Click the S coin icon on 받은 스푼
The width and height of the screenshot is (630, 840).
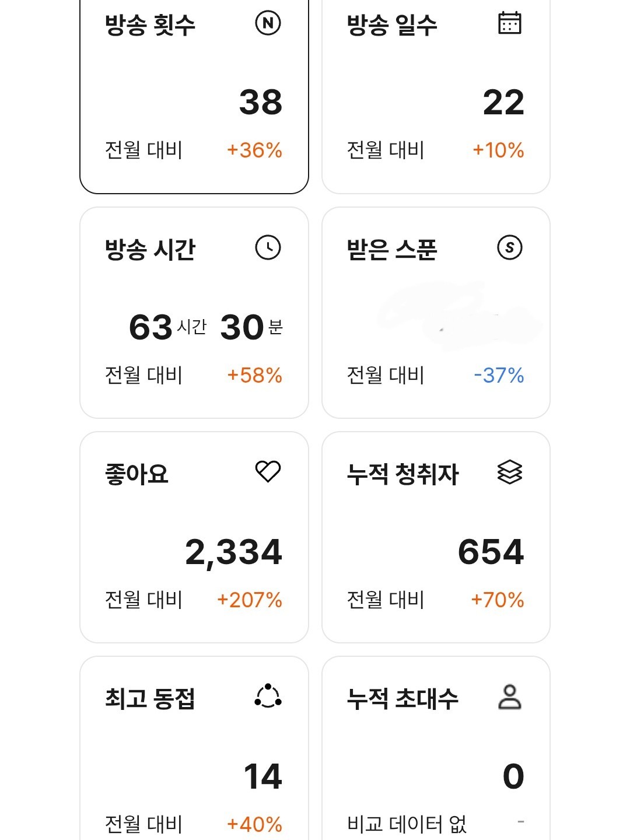tap(509, 247)
